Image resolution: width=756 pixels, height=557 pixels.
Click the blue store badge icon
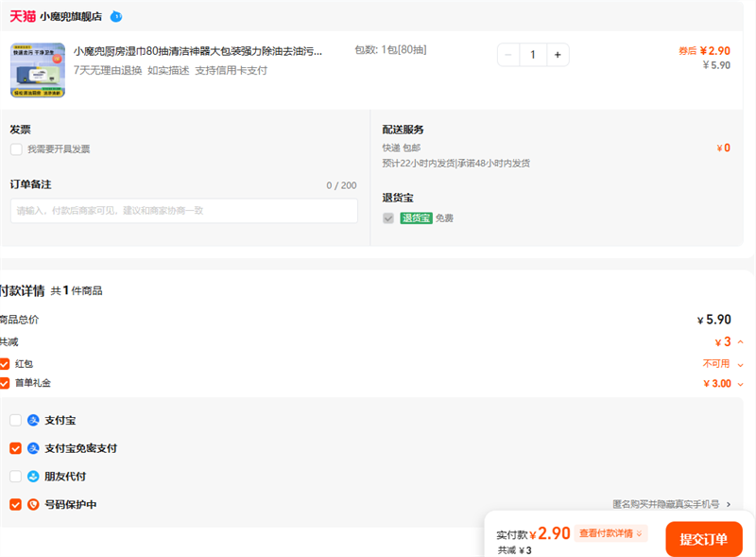point(115,16)
